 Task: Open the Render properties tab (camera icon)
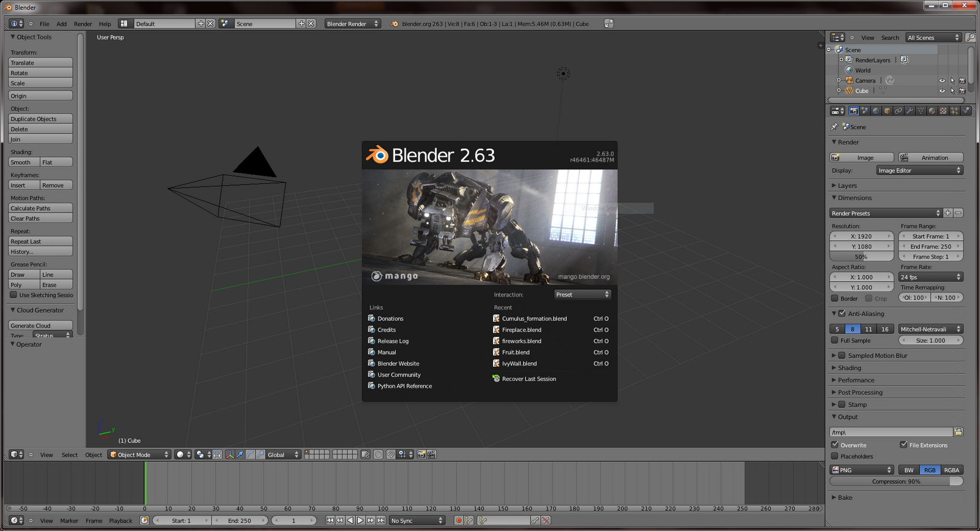(x=854, y=111)
